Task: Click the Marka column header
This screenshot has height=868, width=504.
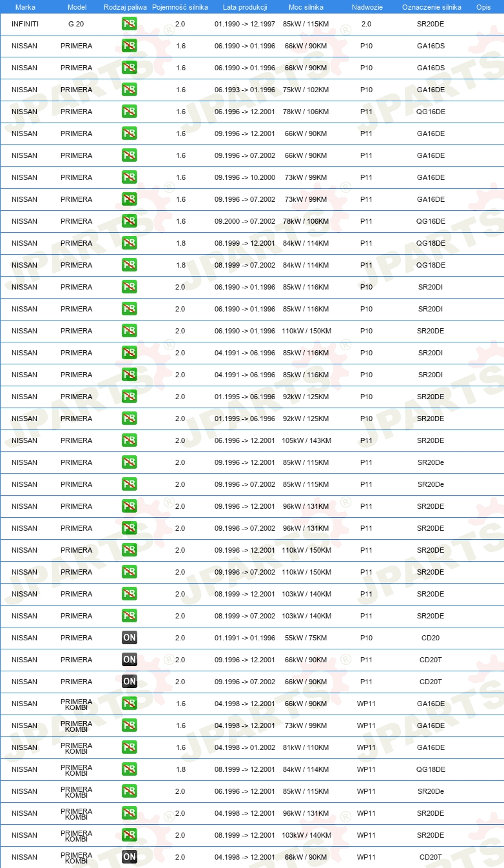Action: point(24,7)
